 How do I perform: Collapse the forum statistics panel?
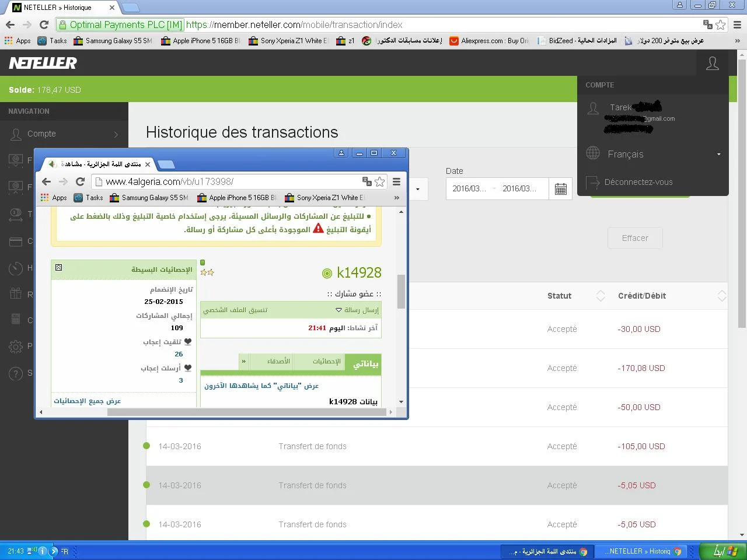(58, 268)
